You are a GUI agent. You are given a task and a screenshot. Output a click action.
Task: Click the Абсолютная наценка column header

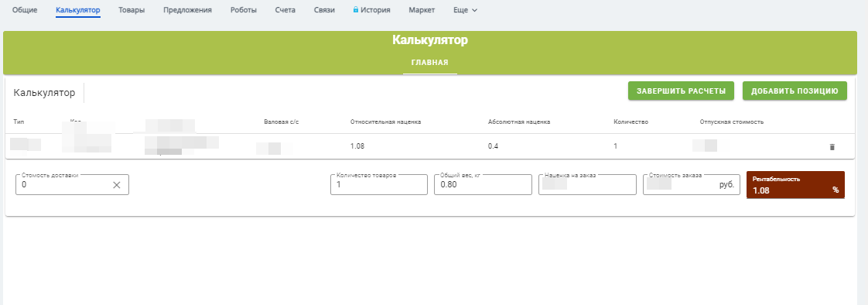click(519, 122)
